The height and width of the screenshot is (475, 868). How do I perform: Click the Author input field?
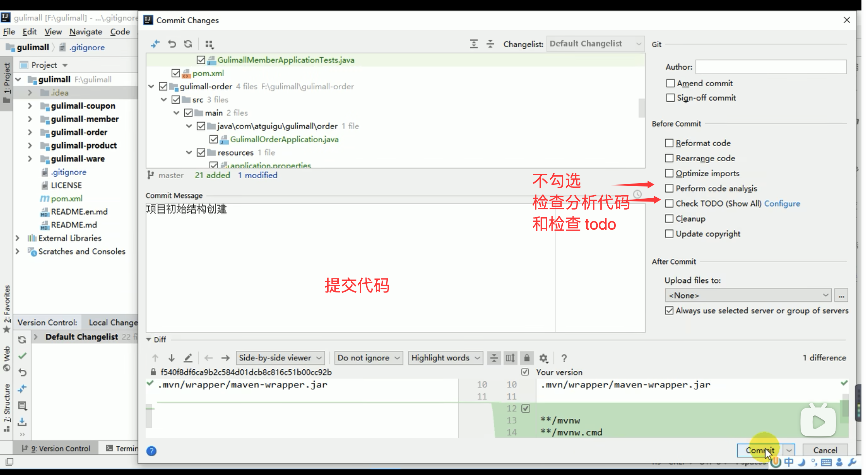pos(771,67)
